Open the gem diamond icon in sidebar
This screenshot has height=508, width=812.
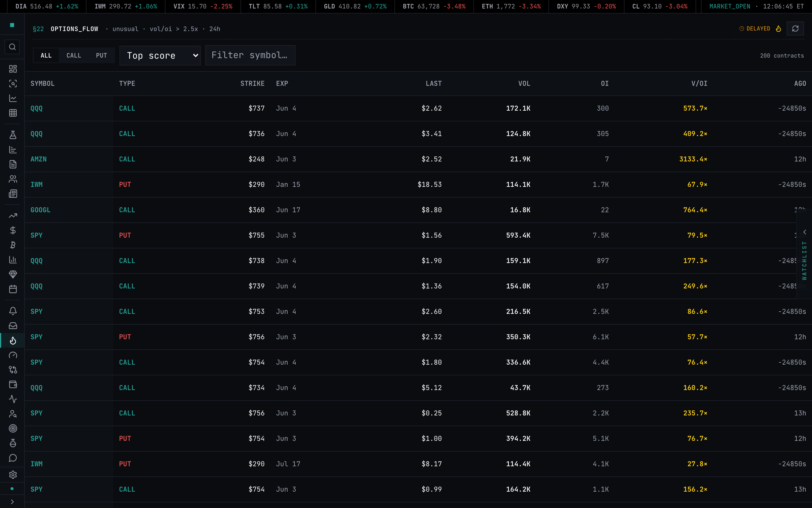point(13,275)
